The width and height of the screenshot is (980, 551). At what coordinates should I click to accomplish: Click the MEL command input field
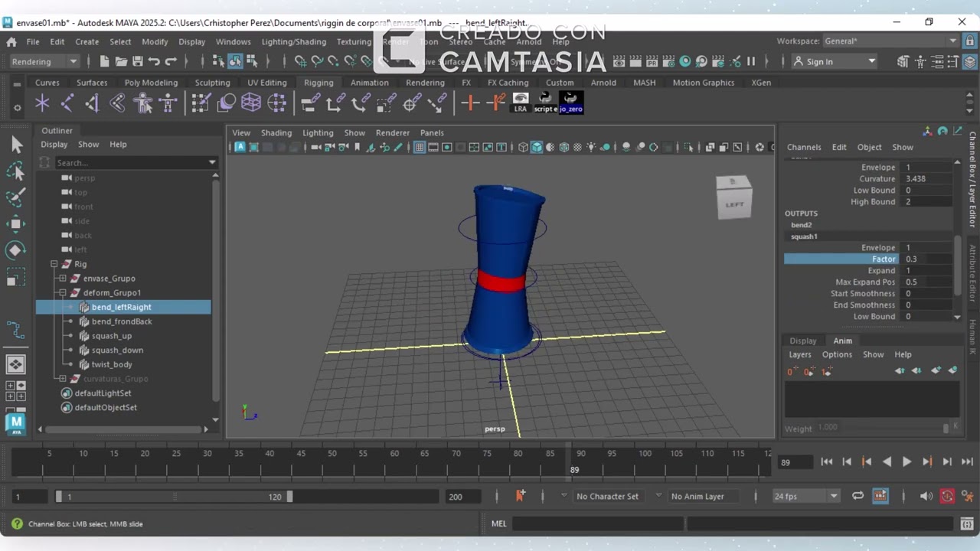pos(597,523)
